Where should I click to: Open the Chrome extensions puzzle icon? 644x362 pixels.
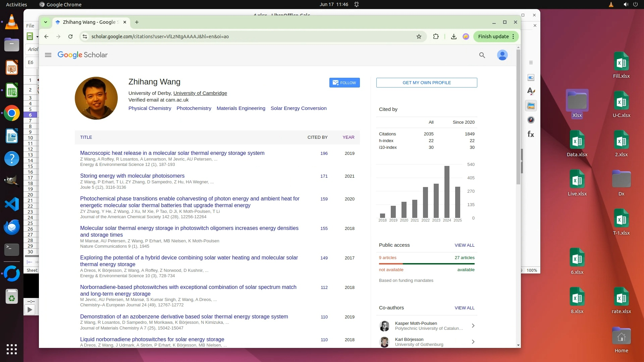tap(436, 37)
